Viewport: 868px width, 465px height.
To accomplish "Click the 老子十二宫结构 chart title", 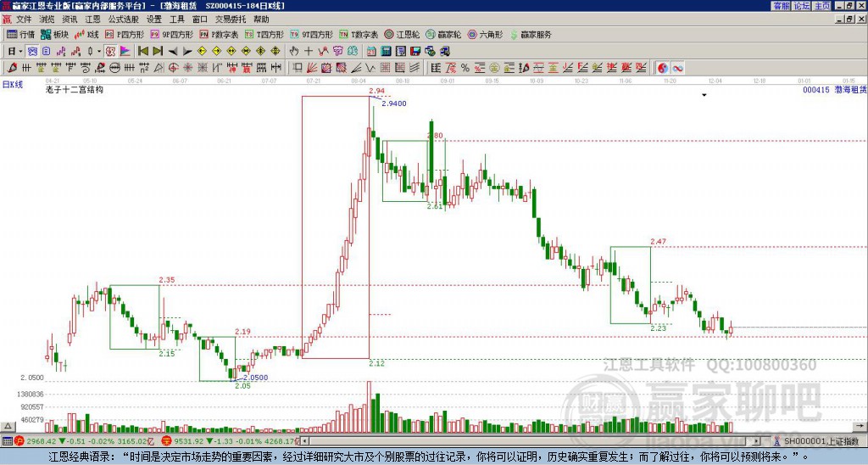I will point(75,89).
